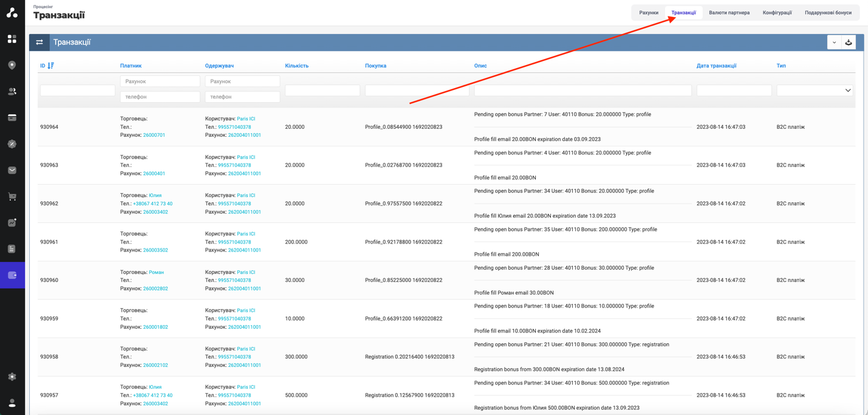Open merchant link Юлия in row 930962
868x415 pixels.
pos(155,196)
